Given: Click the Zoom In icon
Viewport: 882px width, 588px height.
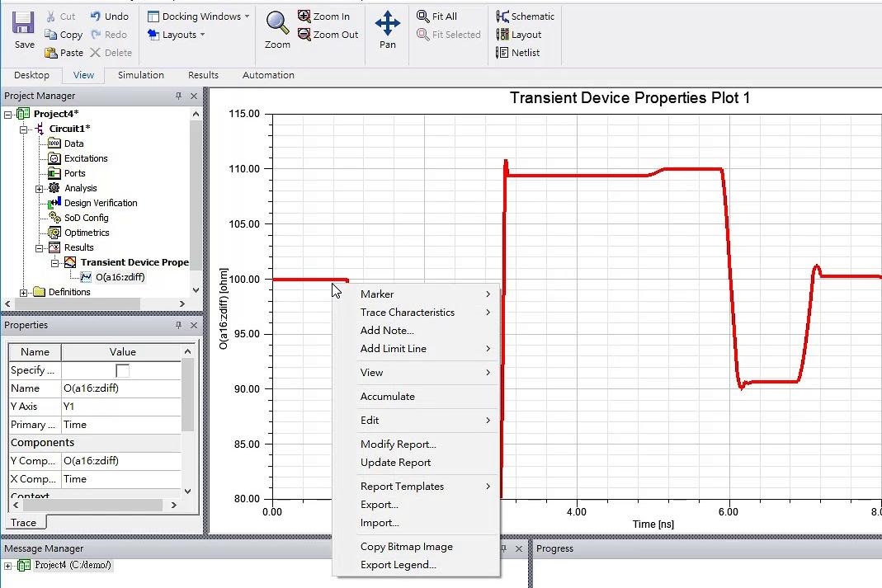Looking at the screenshot, I should (304, 16).
